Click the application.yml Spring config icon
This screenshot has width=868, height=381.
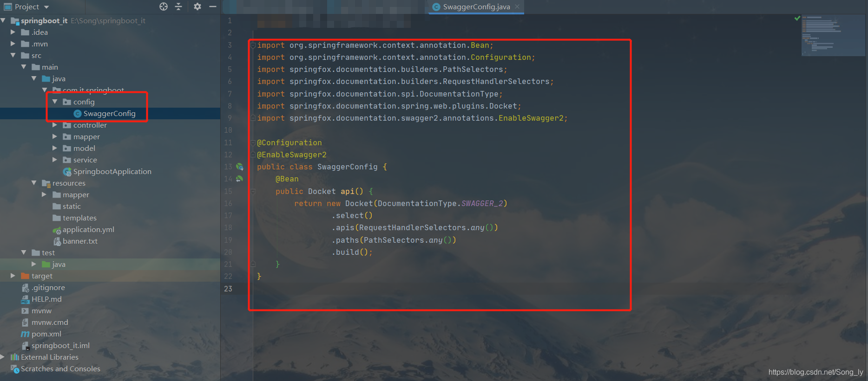pos(57,230)
